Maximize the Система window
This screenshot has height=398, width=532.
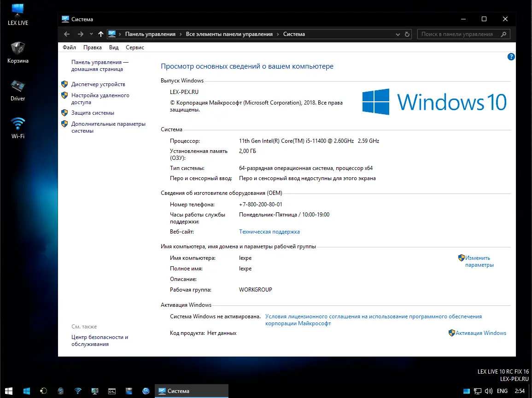click(484, 19)
